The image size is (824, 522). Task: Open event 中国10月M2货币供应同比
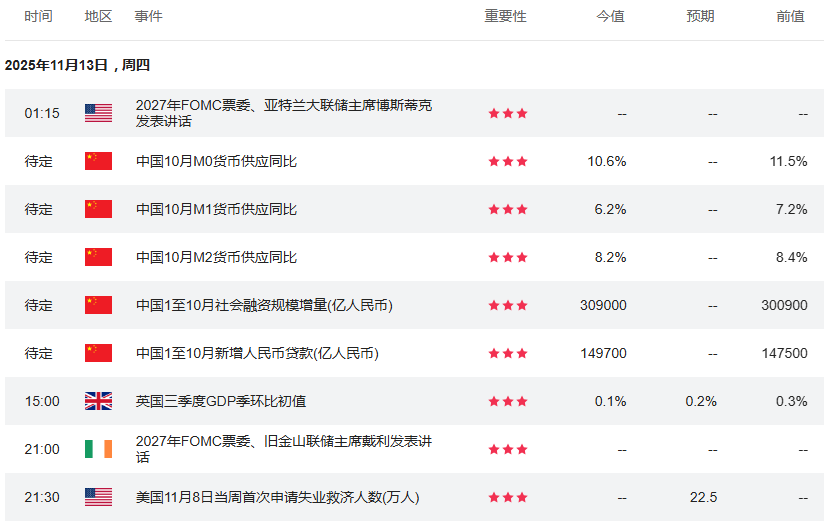(x=216, y=257)
